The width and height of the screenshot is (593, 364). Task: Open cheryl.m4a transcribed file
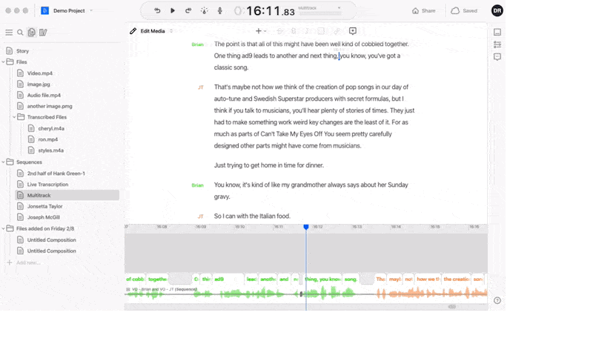[50, 129]
